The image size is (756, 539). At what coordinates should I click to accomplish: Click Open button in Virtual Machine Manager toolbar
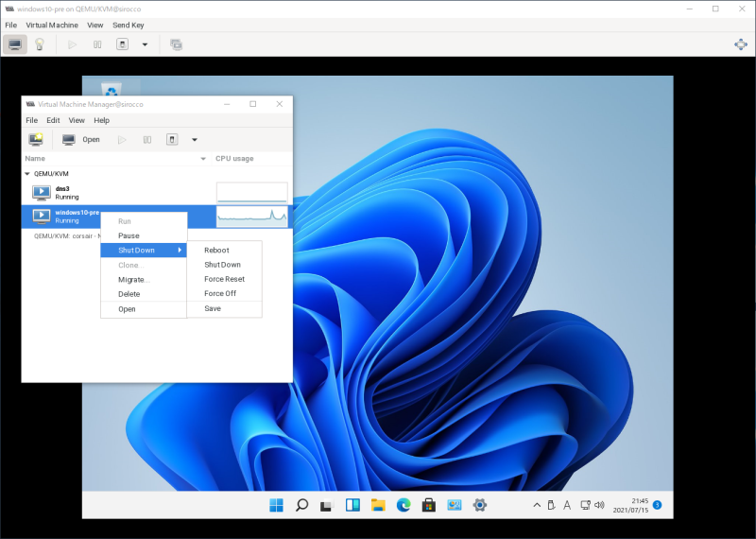coord(81,139)
